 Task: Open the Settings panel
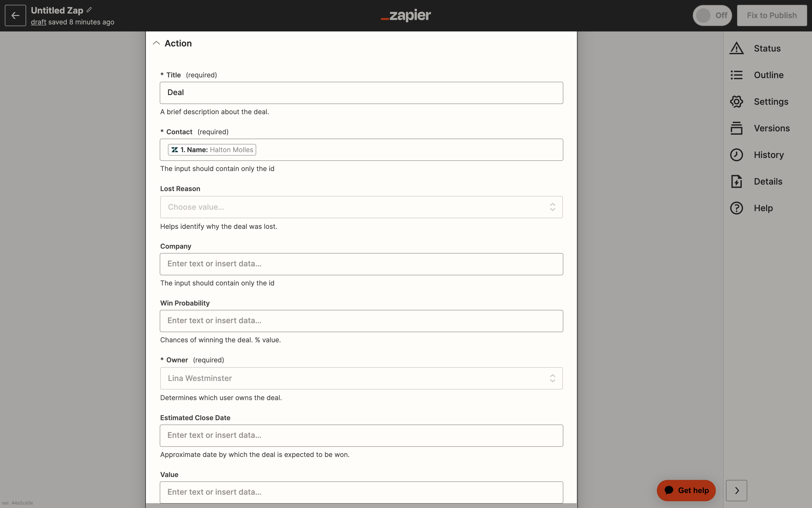771,101
